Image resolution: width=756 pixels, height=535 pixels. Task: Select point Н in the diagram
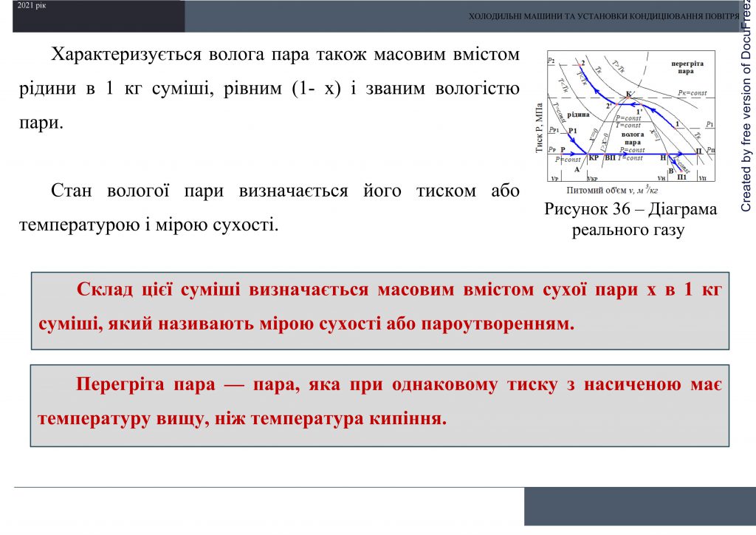[x=667, y=154]
